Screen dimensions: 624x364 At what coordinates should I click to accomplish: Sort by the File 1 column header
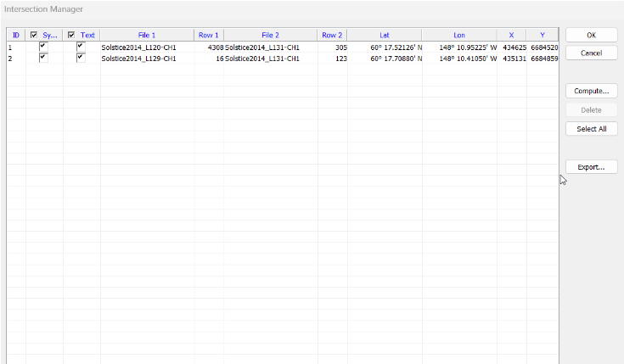click(x=147, y=35)
